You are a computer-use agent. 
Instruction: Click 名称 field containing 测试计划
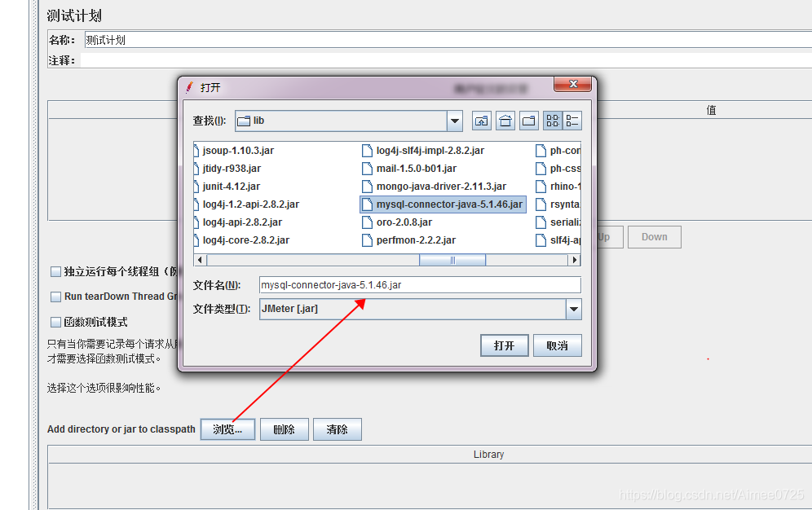click(x=448, y=40)
